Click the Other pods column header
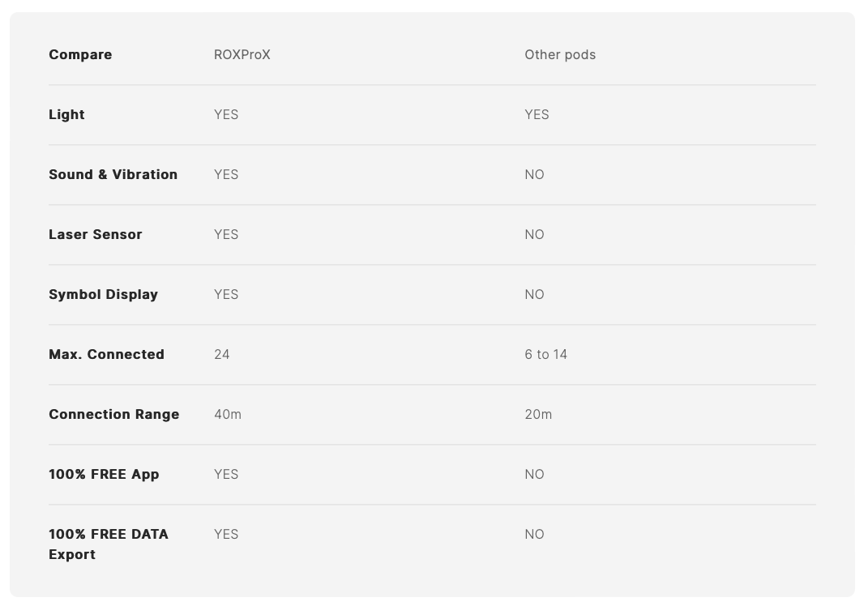The height and width of the screenshot is (606, 868). tap(559, 54)
